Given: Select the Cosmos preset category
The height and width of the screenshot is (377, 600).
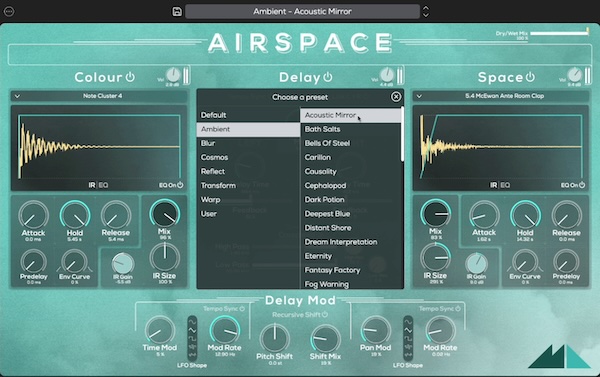Looking at the screenshot, I should pos(248,158).
